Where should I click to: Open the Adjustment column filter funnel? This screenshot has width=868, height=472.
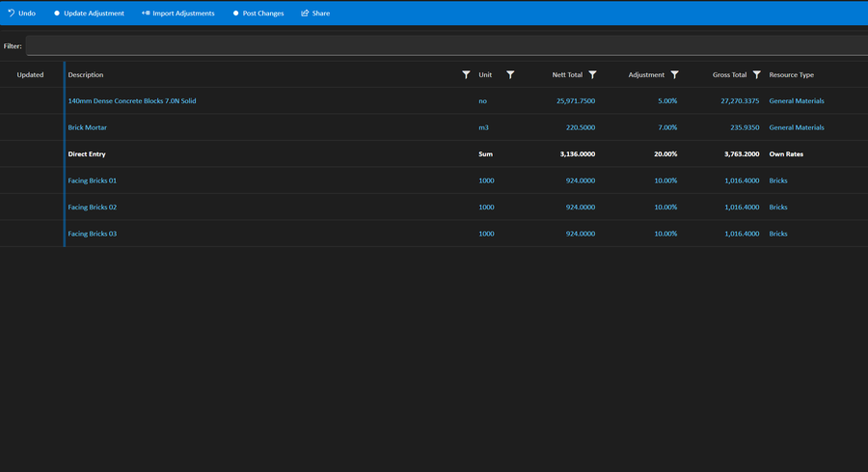(674, 74)
